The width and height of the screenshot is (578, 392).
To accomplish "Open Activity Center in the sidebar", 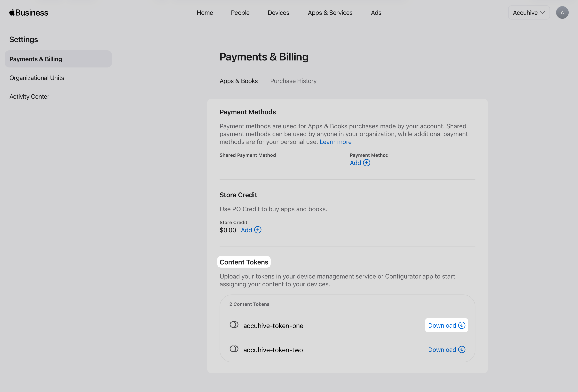I will [x=29, y=97].
